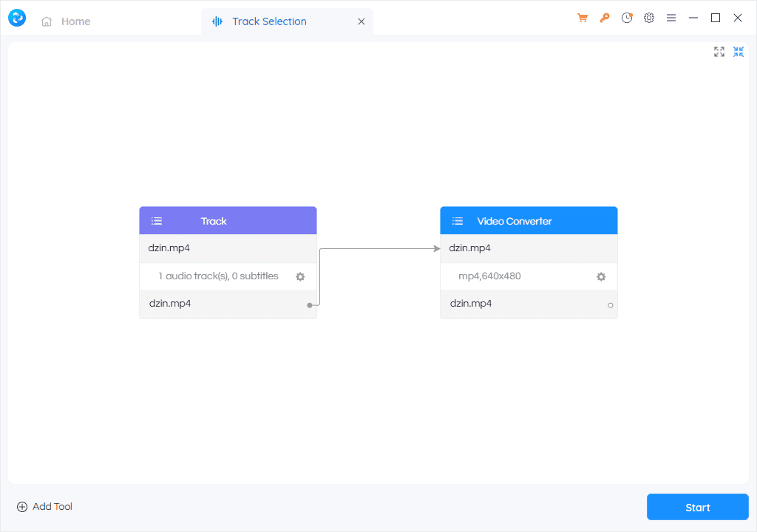Open the shopping cart purchase icon
The image size is (757, 532).
pyautogui.click(x=583, y=18)
